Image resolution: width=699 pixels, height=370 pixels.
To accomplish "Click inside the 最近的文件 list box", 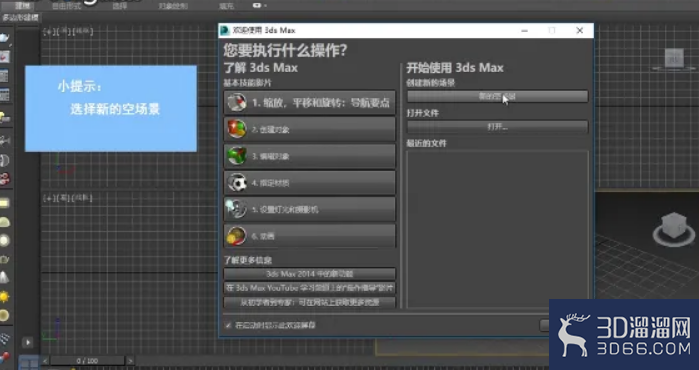I will [498, 229].
